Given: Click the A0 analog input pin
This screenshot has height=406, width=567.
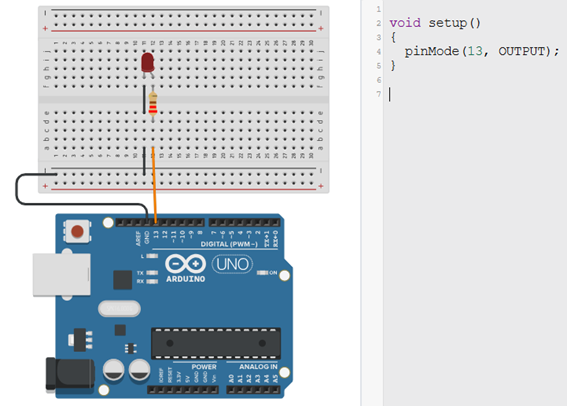Looking at the screenshot, I should tap(231, 390).
